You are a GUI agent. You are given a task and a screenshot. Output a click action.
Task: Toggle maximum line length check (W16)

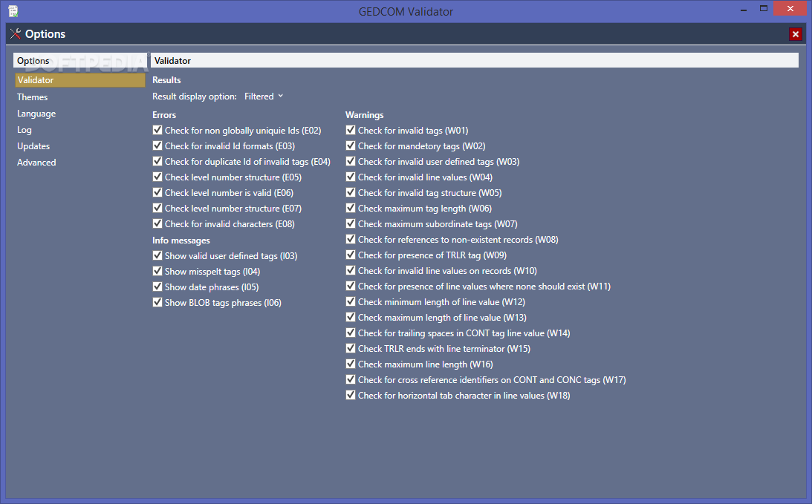351,363
